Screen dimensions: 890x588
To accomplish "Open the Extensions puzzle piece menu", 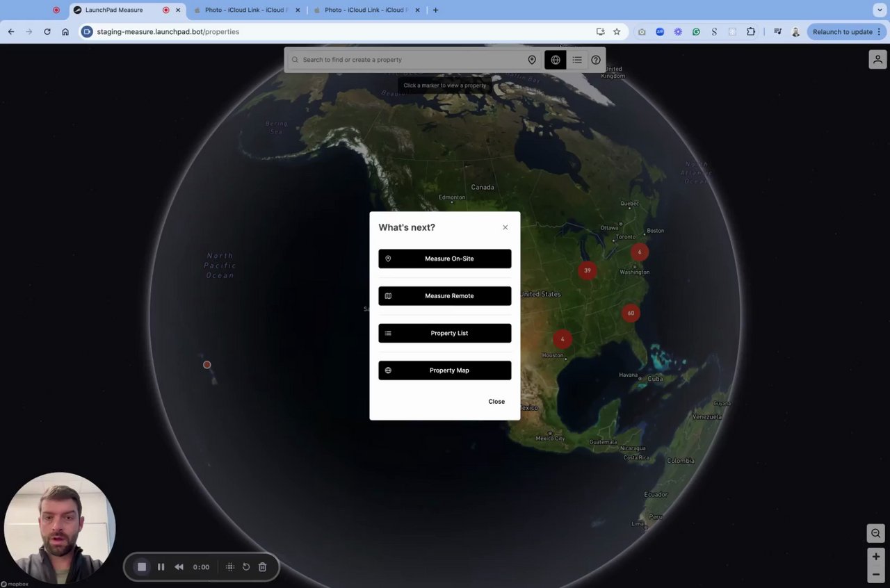I will pos(751,32).
